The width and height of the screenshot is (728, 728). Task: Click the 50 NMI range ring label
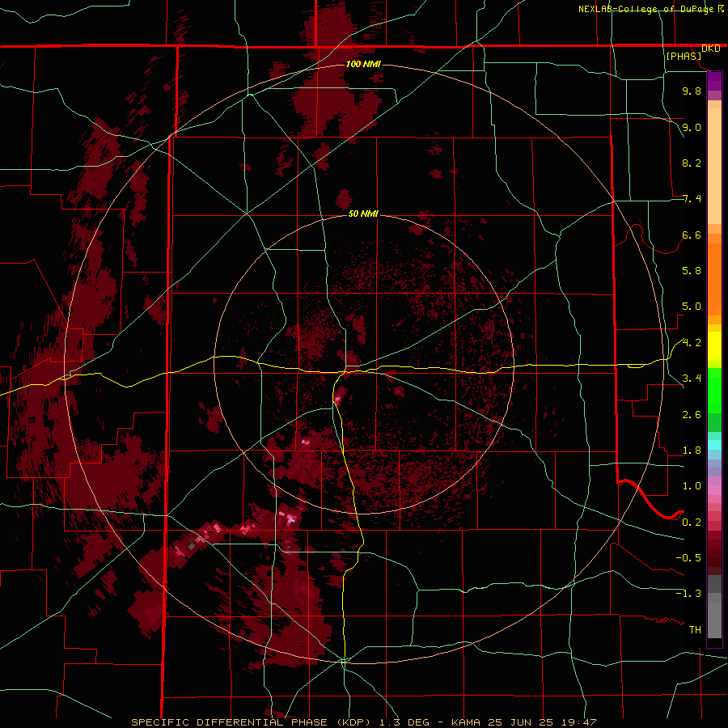(363, 214)
